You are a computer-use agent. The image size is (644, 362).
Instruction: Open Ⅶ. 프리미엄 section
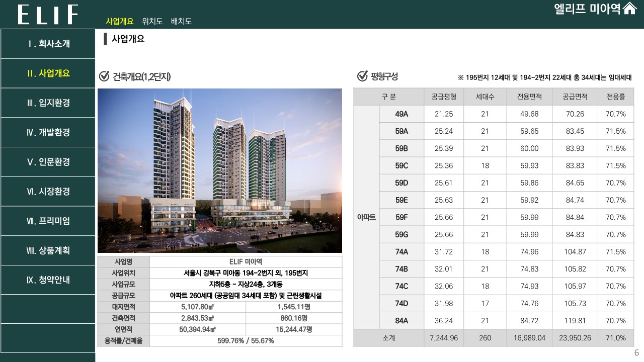tap(48, 221)
